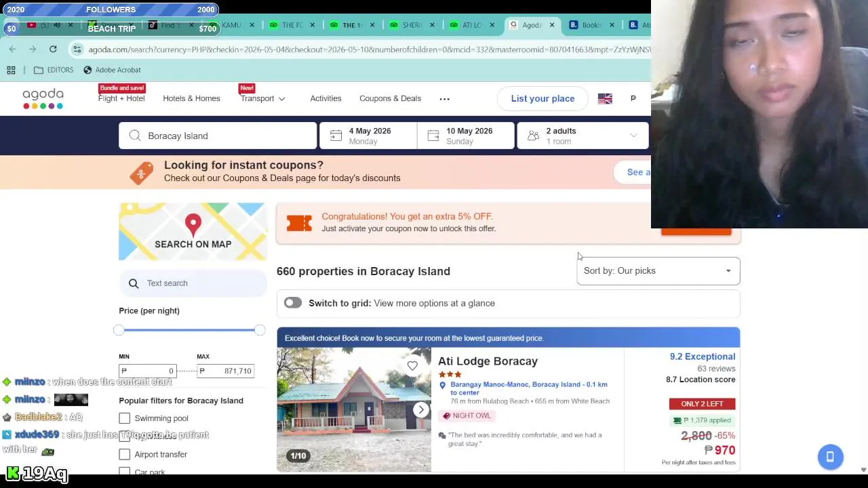Expand the 2 adults 1 room selector
868x488 pixels.
coord(583,136)
